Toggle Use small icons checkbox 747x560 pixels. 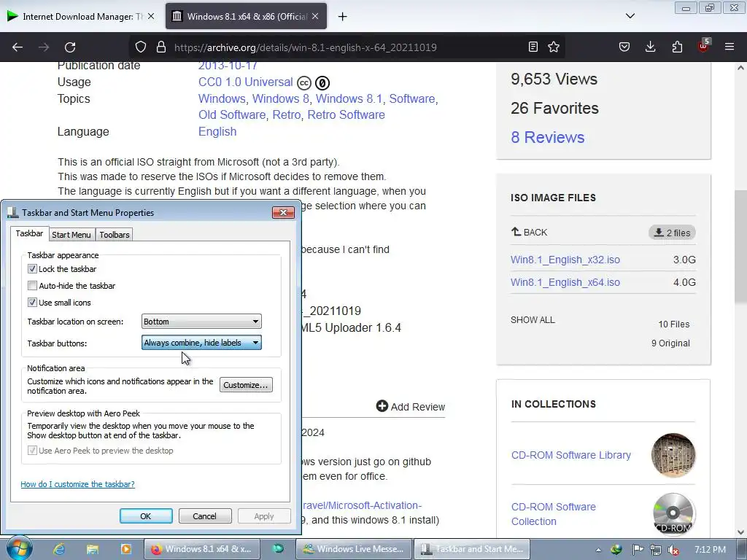[x=32, y=303]
